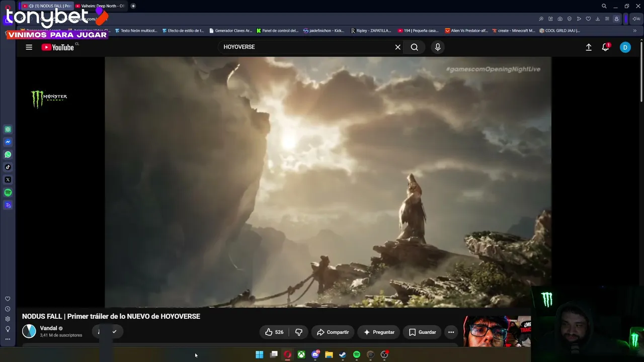Open the Alien Vs Predator-alf bookmark
Screen dimensions: 644x362
pos(466,31)
